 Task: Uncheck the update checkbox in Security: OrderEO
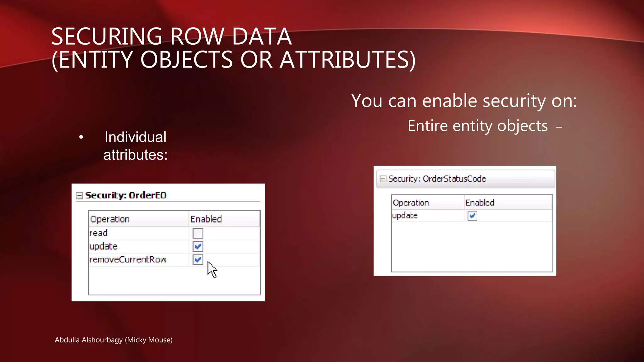198,246
